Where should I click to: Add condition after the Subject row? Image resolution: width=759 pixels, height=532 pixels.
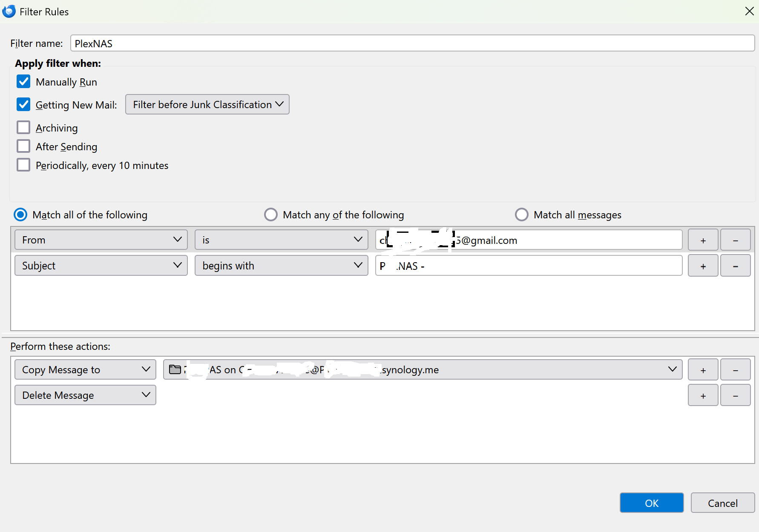pyautogui.click(x=703, y=266)
